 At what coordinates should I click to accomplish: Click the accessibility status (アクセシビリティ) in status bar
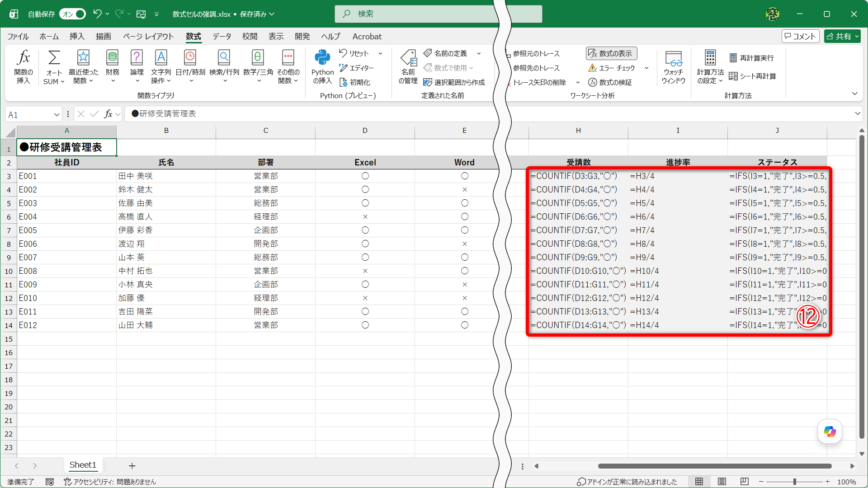[110, 482]
